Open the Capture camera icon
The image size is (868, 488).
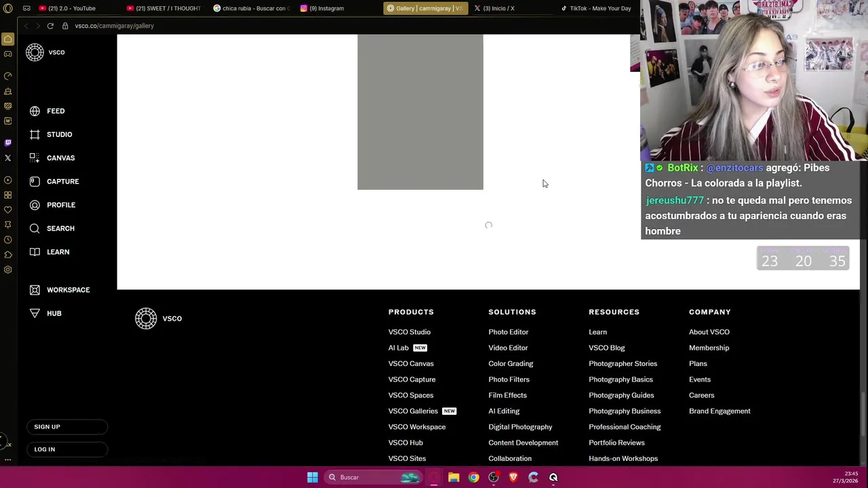coord(35,182)
